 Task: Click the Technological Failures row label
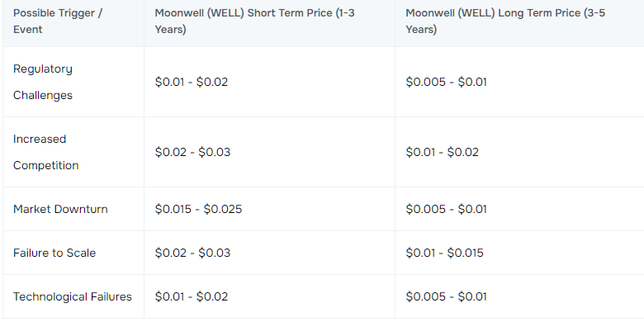pos(73,296)
